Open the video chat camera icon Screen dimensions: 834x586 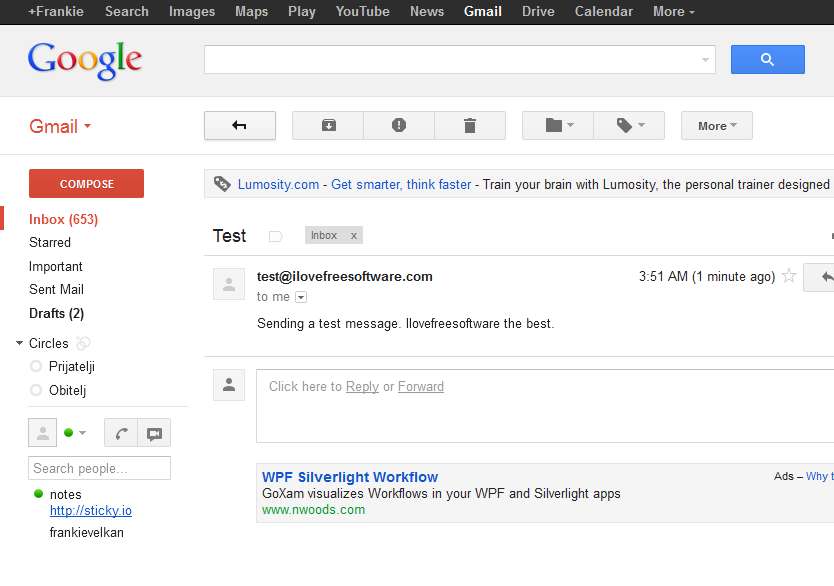[x=154, y=433]
